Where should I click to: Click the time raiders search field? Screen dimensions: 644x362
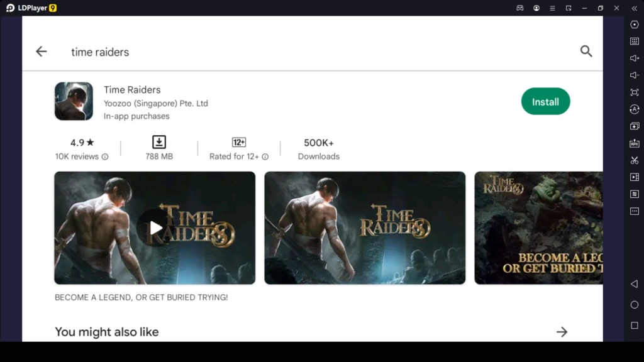click(100, 52)
